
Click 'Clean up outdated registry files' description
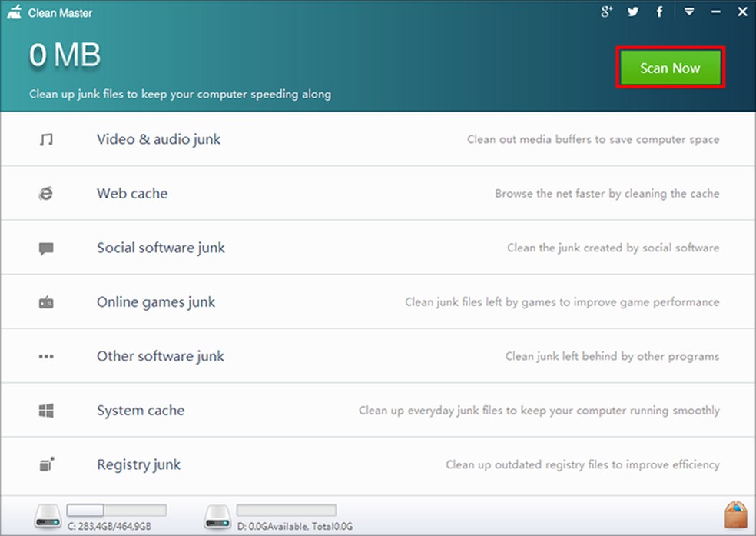click(582, 464)
